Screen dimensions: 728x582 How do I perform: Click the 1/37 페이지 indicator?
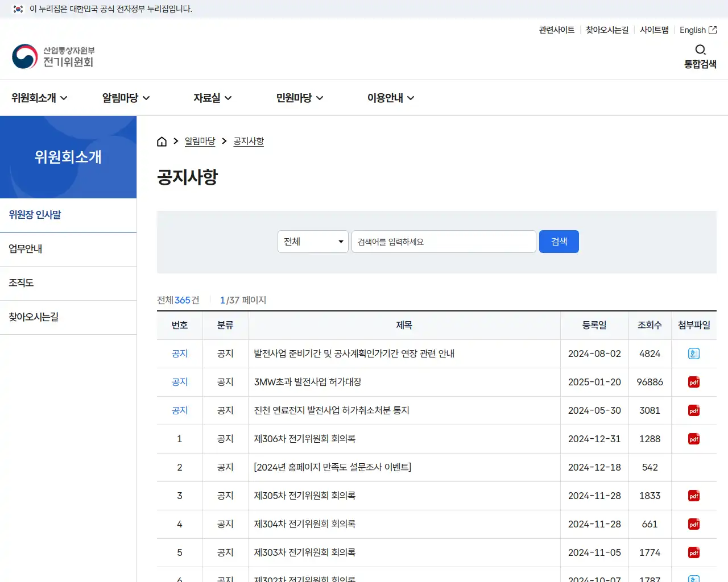(x=243, y=300)
